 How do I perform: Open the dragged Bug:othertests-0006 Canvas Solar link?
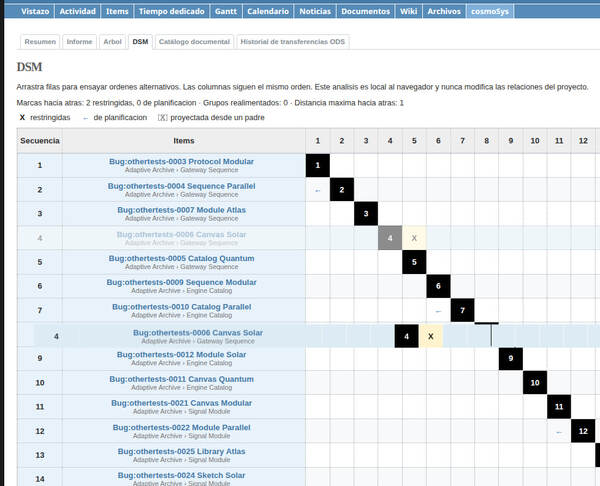click(x=198, y=333)
